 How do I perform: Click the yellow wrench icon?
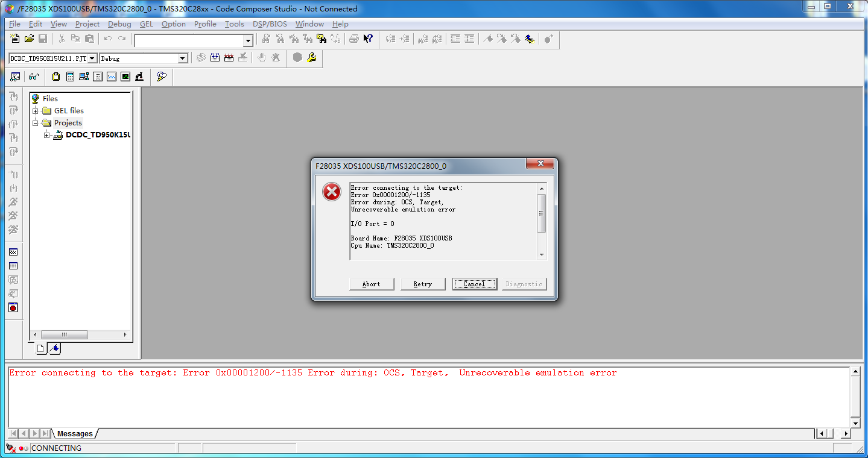coord(311,58)
